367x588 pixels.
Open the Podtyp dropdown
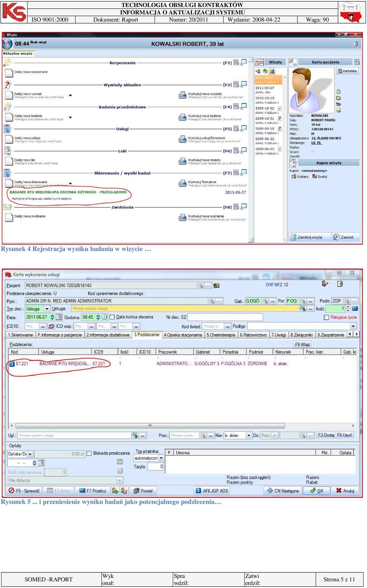click(353, 326)
